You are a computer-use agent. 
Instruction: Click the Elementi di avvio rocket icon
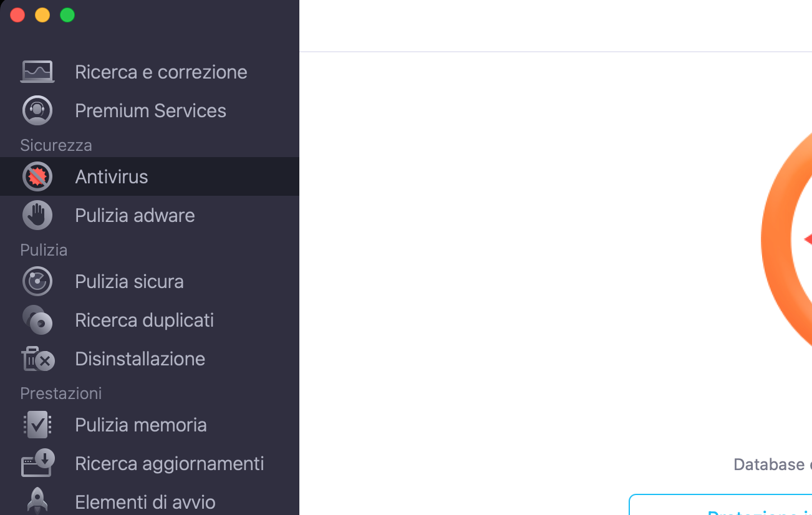click(x=37, y=501)
